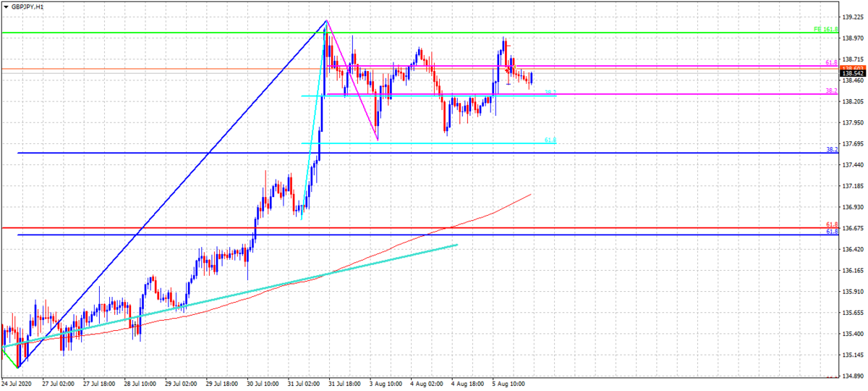This screenshot has height=391, width=868.
Task: Click the blue 61.8 retracement label
Action: click(x=831, y=232)
